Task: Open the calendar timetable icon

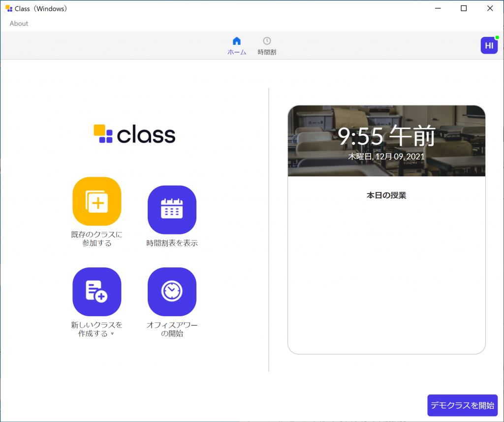Action: 172,210
